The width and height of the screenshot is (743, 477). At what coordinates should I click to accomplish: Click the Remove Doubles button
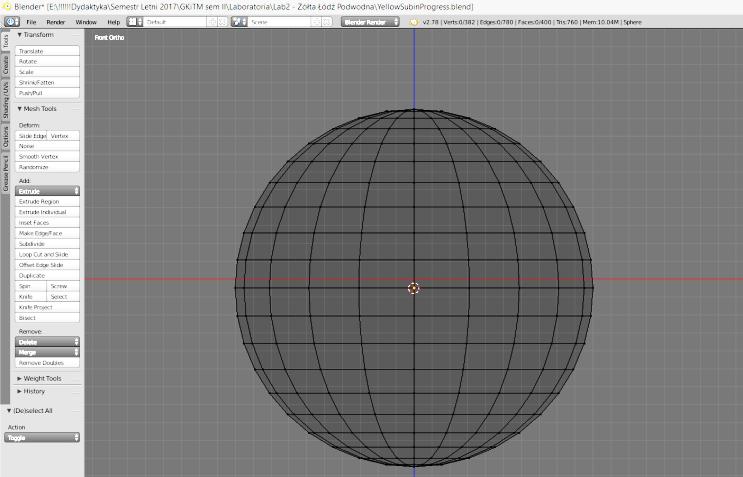tap(47, 363)
